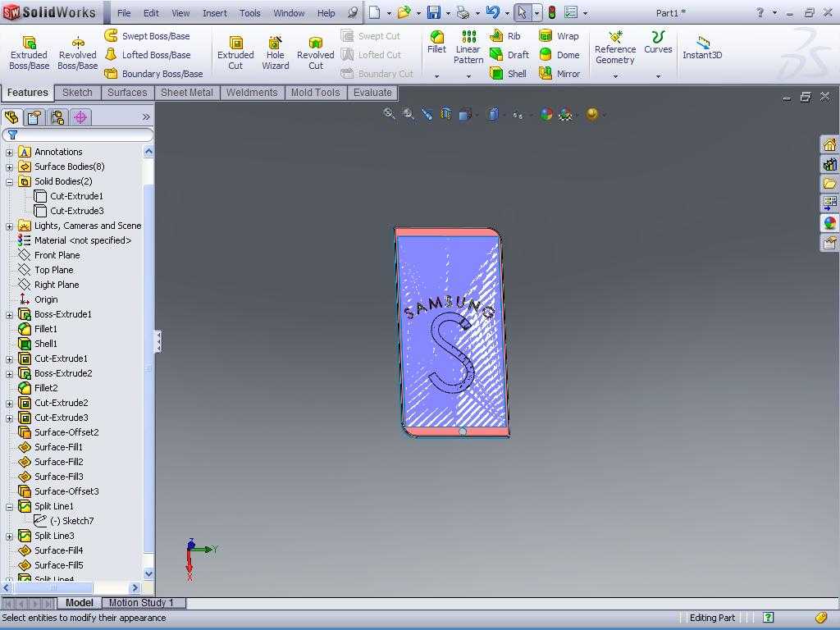Select the Fillet2 feature in tree

point(38,388)
